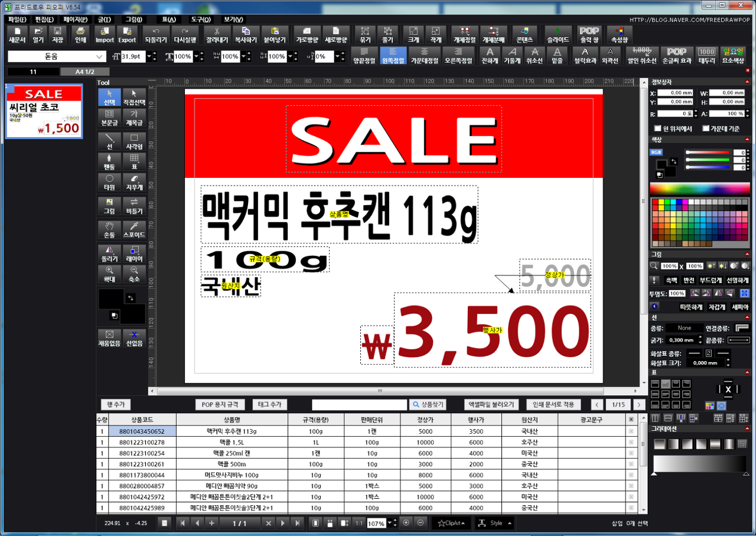Toggle 취소선 strikethrough formatting
756x536 pixels.
coord(535,56)
